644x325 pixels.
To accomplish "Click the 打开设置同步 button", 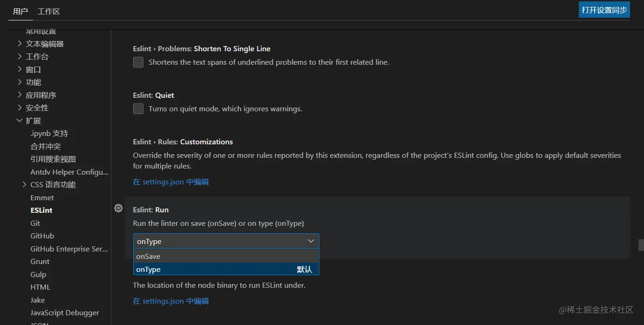I will coord(604,10).
